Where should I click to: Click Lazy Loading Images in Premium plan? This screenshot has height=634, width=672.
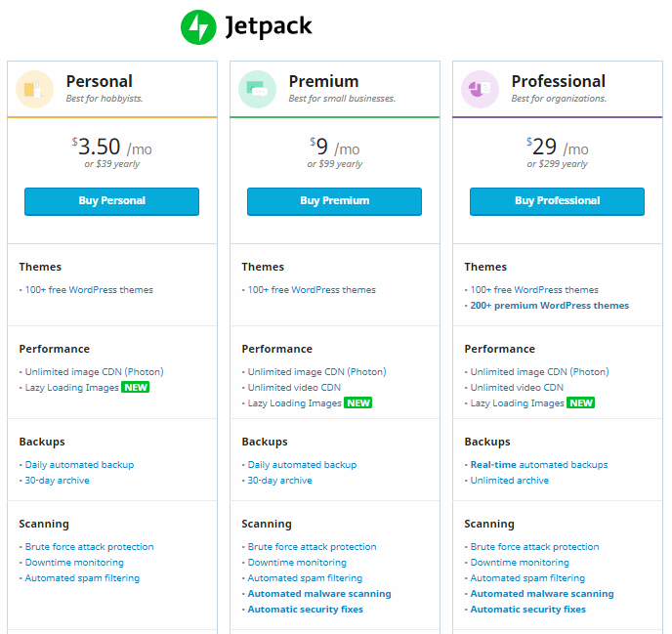click(295, 402)
